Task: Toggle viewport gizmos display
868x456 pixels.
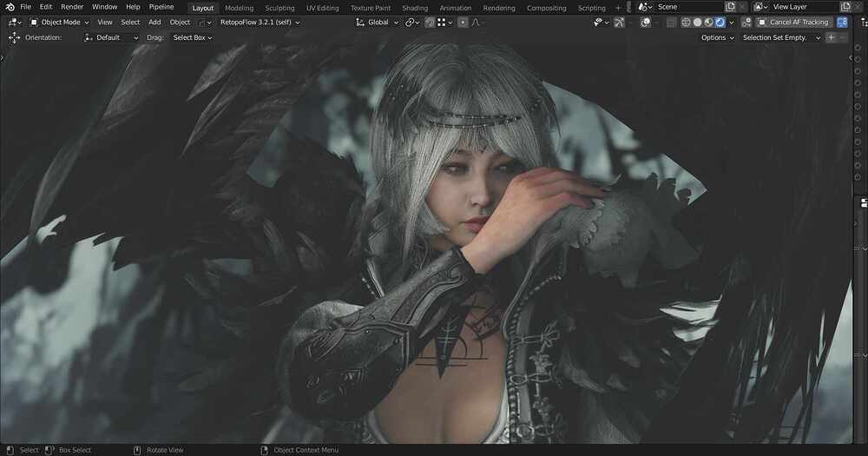Action: point(619,23)
